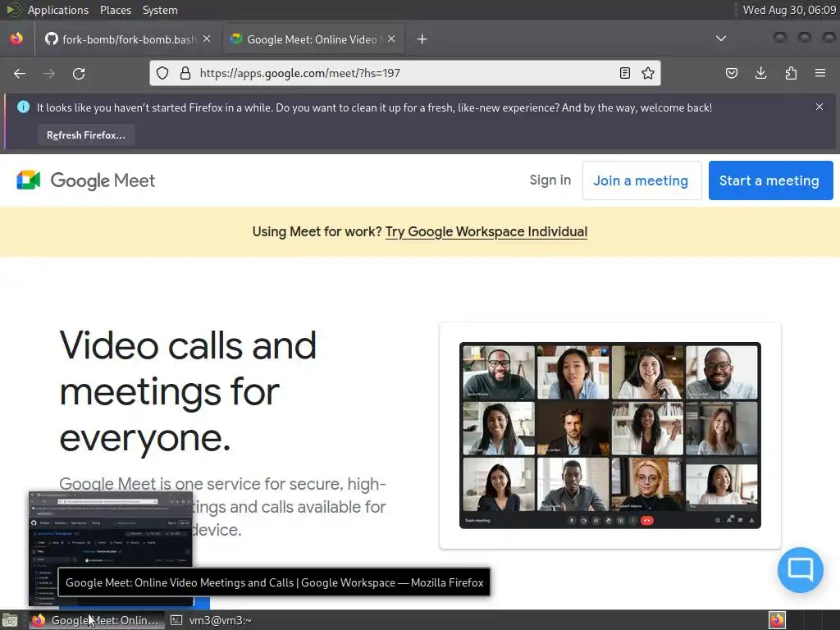This screenshot has height=630, width=840.
Task: Open the tracking protection shield icon
Action: 162,73
